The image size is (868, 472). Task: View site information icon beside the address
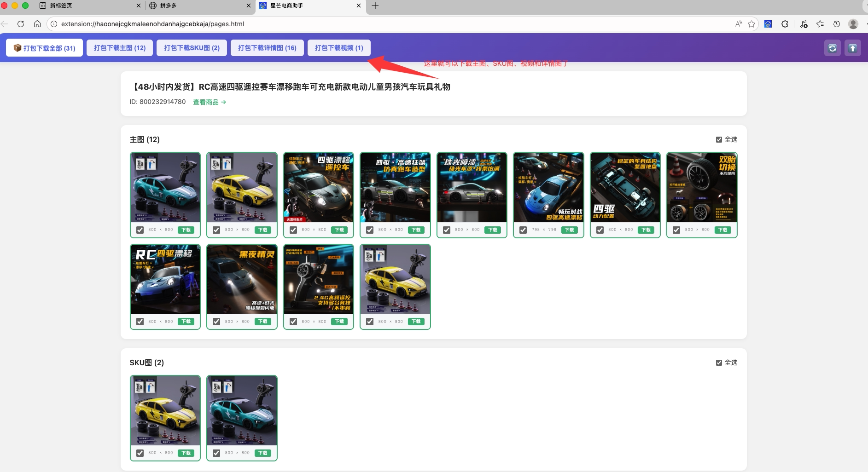[54, 24]
